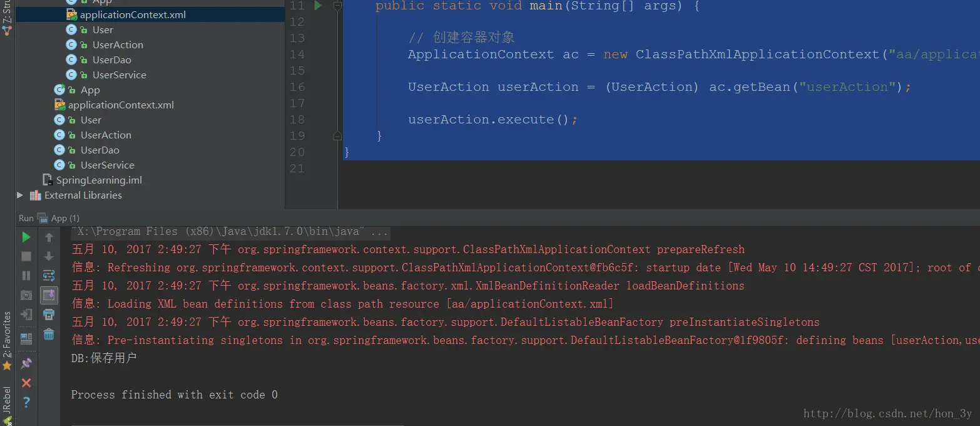Open nested UserService class
The height and width of the screenshot is (426, 980).
(x=119, y=75)
